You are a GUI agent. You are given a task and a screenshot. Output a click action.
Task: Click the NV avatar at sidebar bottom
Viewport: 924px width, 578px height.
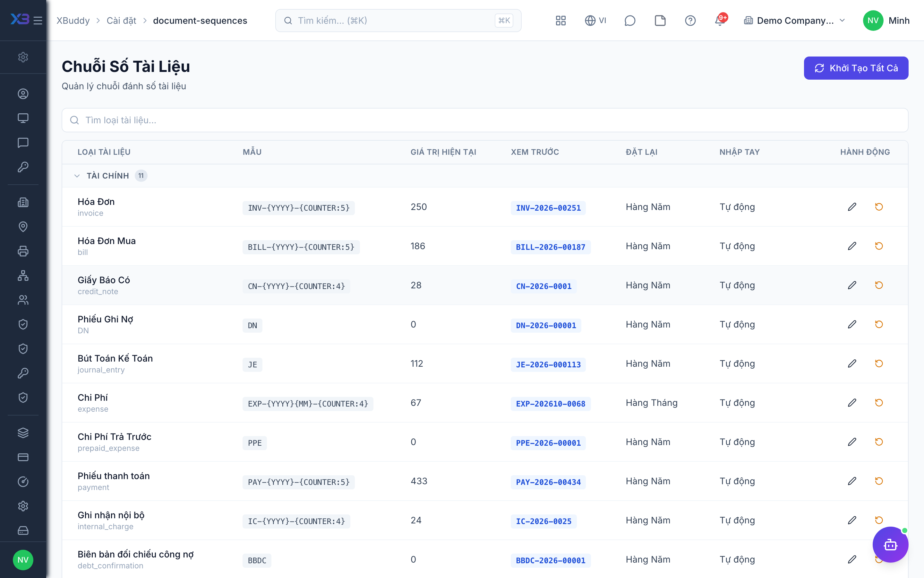[x=23, y=560]
